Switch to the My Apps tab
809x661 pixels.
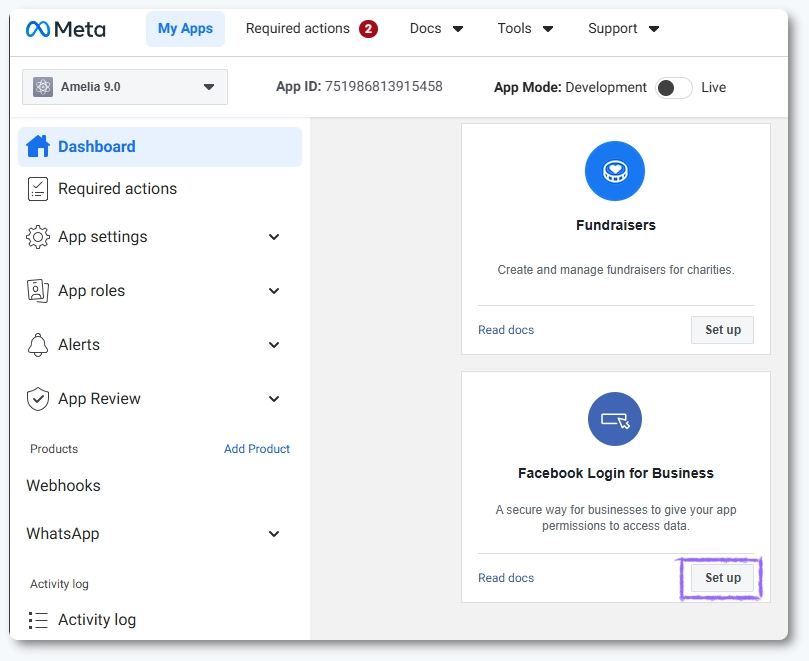pyautogui.click(x=184, y=29)
